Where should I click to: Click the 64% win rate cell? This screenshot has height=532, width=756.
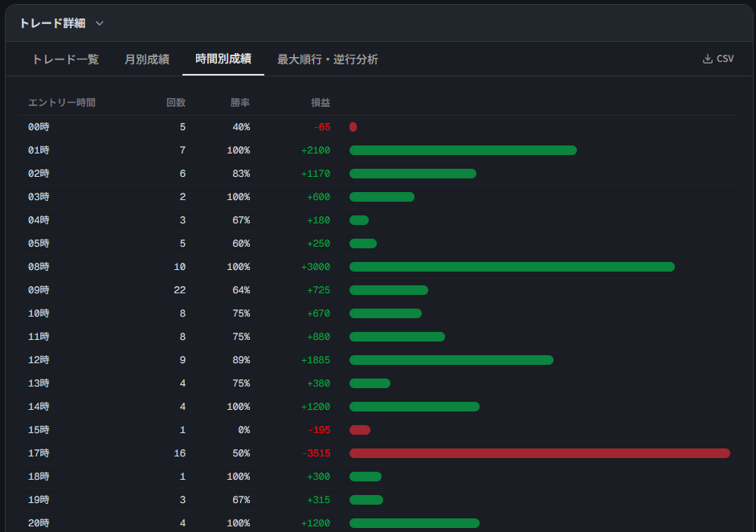241,290
